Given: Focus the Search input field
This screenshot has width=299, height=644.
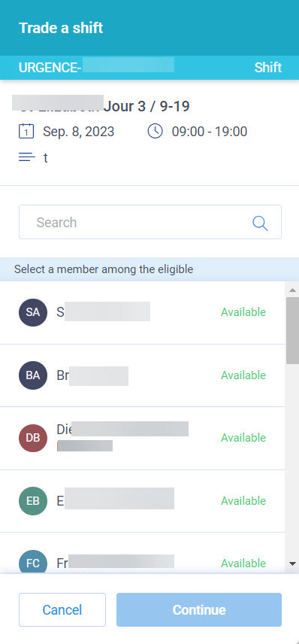Looking at the screenshot, I should coord(150,222).
